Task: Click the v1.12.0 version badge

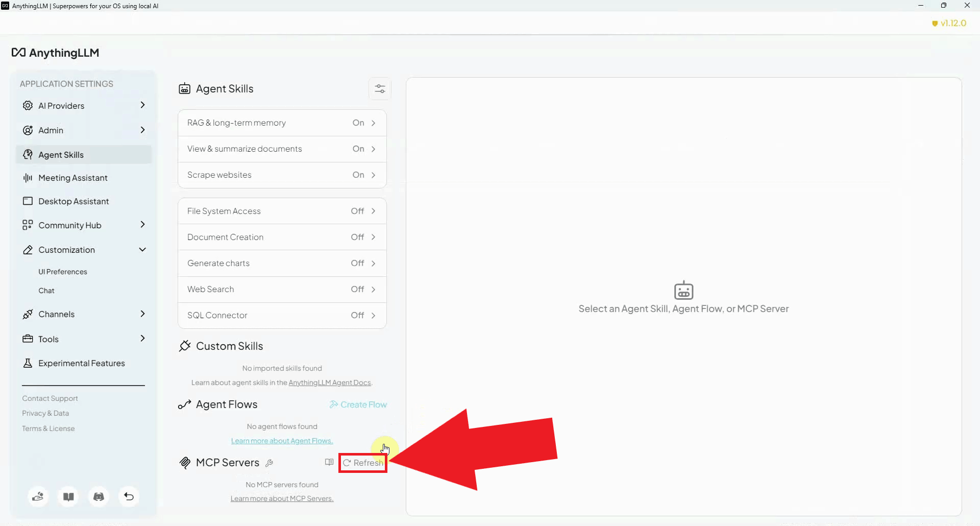Action: 949,23
